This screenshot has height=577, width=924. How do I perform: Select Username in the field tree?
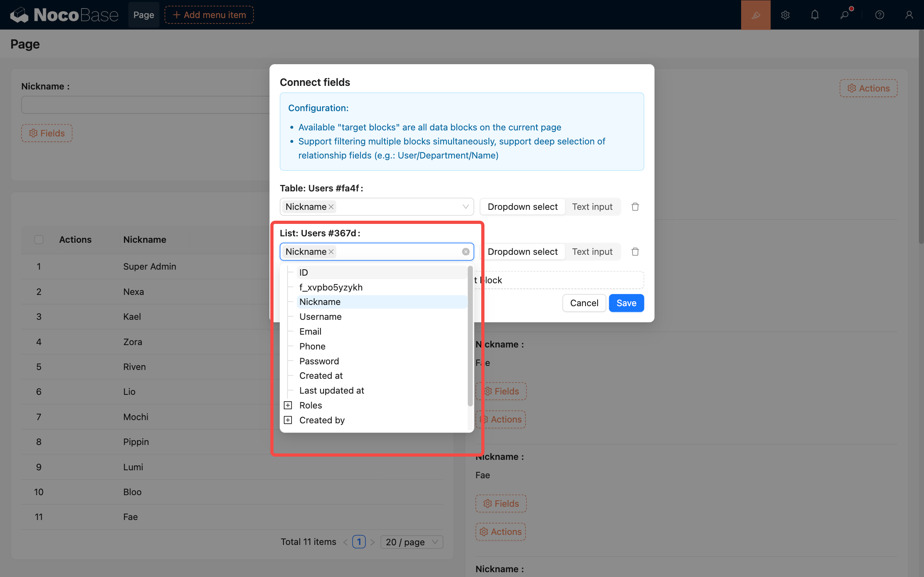pos(320,317)
